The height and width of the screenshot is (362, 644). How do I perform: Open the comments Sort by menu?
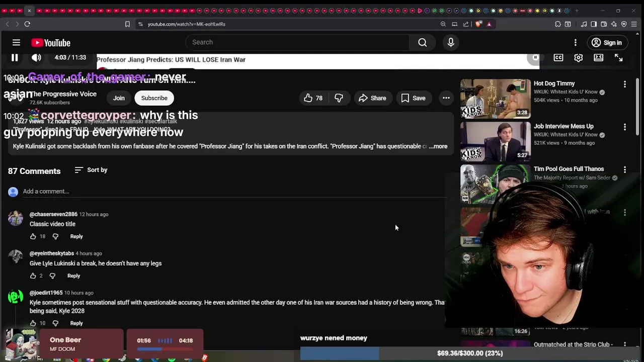tap(91, 170)
